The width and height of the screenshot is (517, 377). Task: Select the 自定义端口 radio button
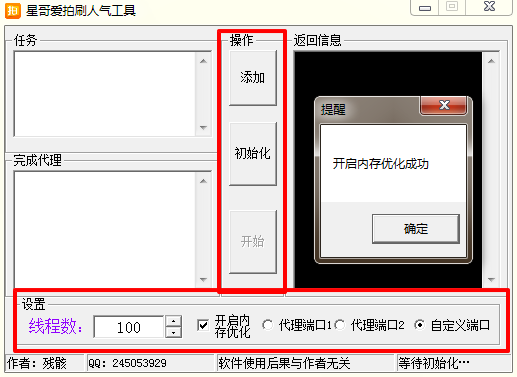(x=420, y=325)
